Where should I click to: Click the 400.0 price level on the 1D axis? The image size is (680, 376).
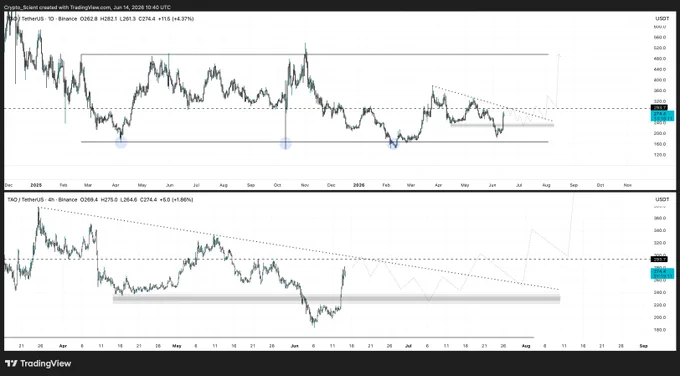pyautogui.click(x=659, y=80)
